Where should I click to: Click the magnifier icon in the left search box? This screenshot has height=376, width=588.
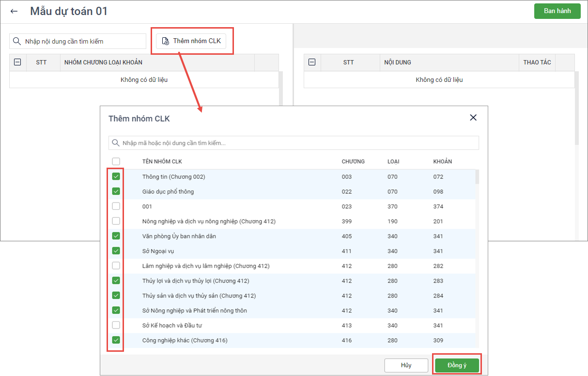(x=17, y=41)
